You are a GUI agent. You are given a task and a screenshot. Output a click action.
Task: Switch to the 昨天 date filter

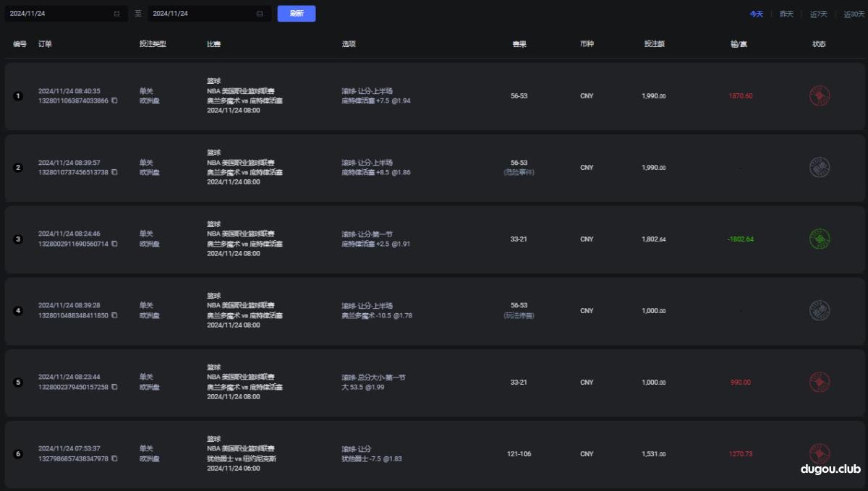click(786, 13)
